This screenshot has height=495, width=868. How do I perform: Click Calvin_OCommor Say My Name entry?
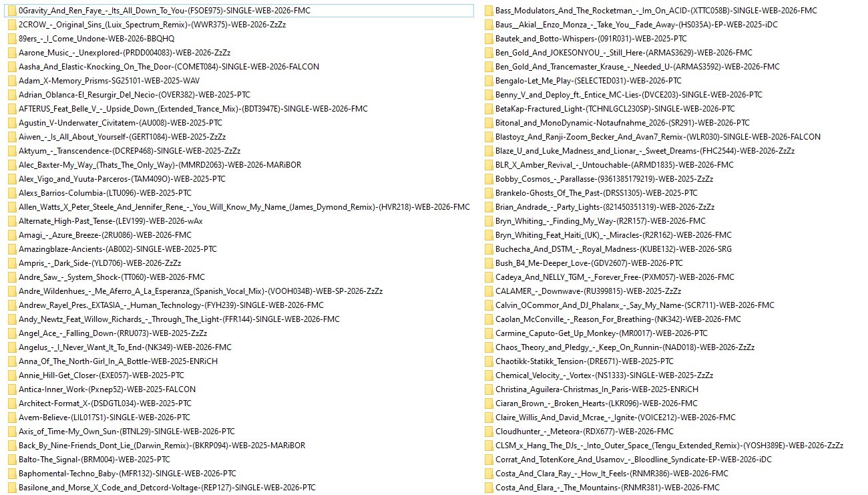pyautogui.click(x=635, y=305)
